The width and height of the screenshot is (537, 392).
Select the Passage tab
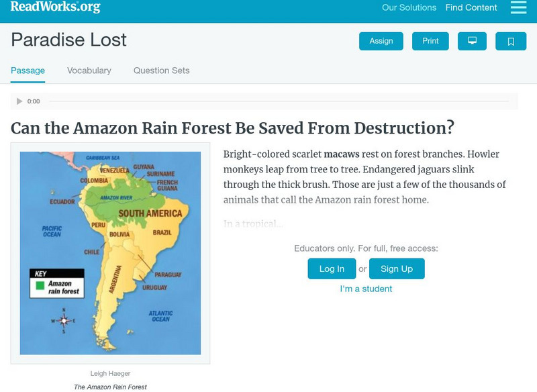pos(28,70)
